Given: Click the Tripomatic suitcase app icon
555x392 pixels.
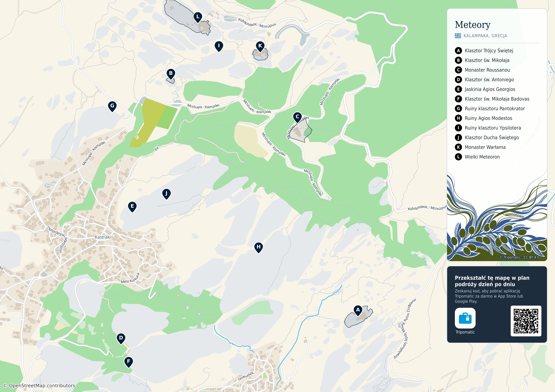Looking at the screenshot, I should [x=465, y=318].
